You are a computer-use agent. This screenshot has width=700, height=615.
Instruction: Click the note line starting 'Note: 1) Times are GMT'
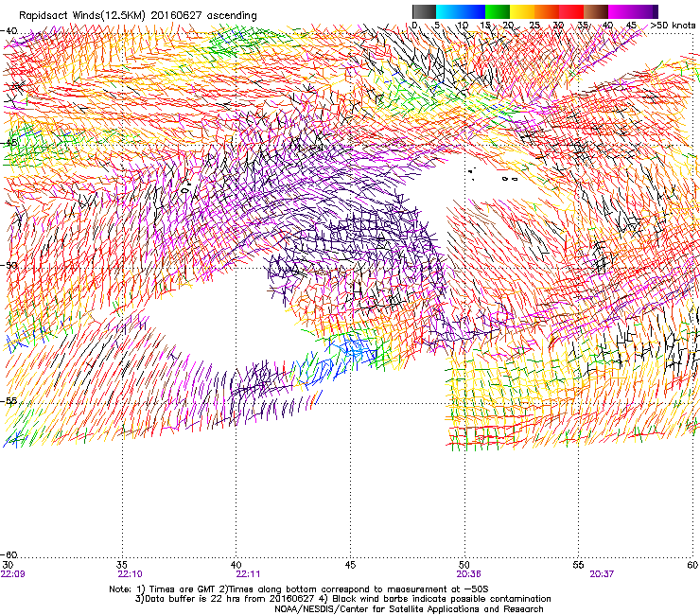coord(299,589)
